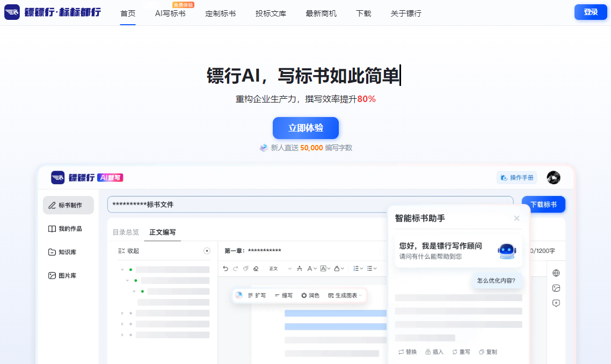Select the 润色 polish tool
The image size is (611, 364).
coord(310,295)
